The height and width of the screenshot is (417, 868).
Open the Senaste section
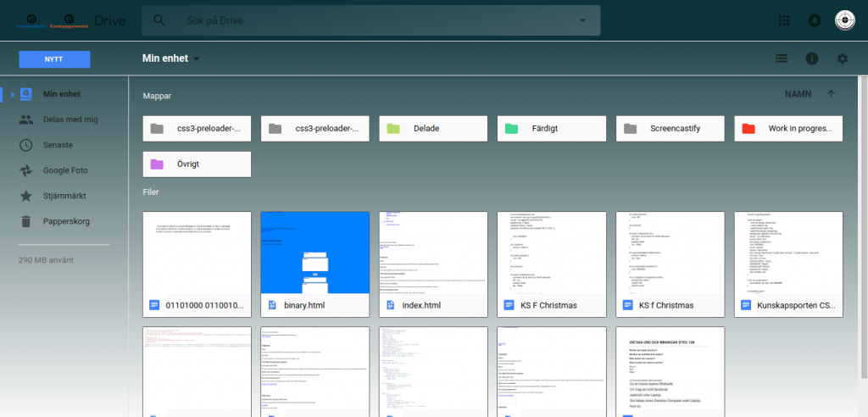click(58, 145)
